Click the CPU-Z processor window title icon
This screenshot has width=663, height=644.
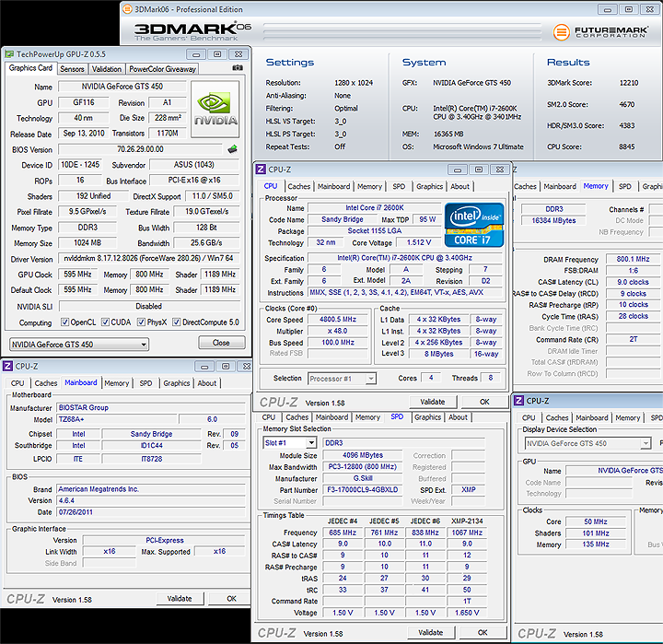(261, 170)
